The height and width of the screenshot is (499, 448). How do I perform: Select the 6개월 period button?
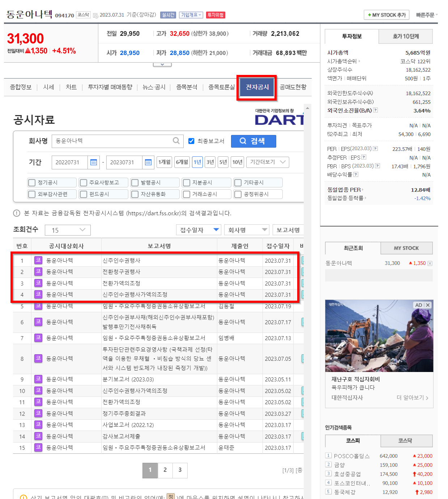(x=182, y=162)
